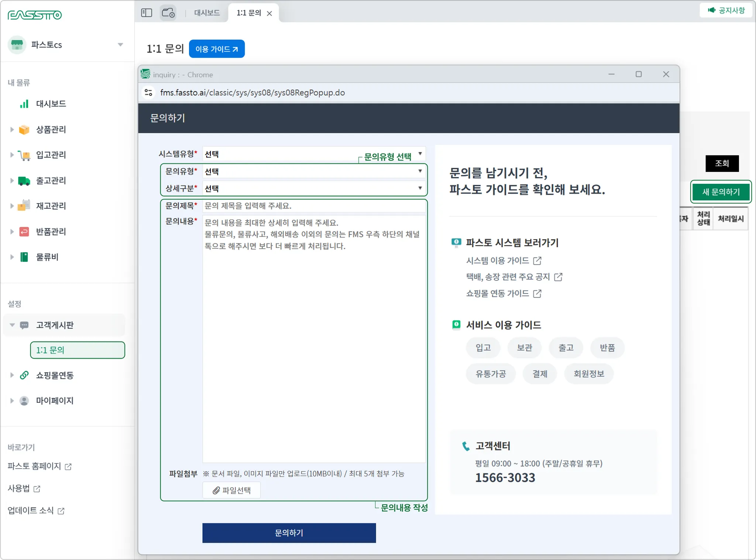Click the 대시보드 bar chart icon
This screenshot has height=560, width=756.
tap(24, 104)
